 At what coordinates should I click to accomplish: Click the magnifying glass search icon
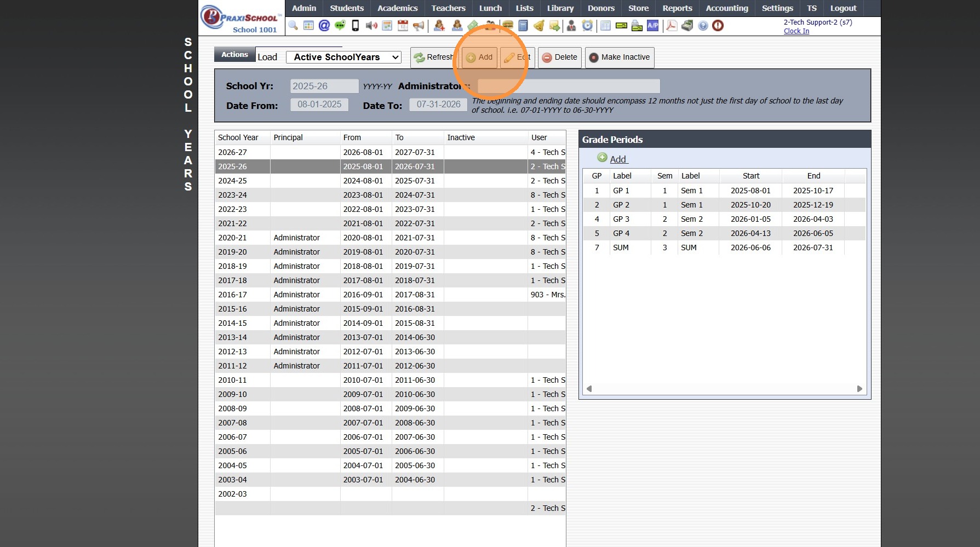click(293, 26)
